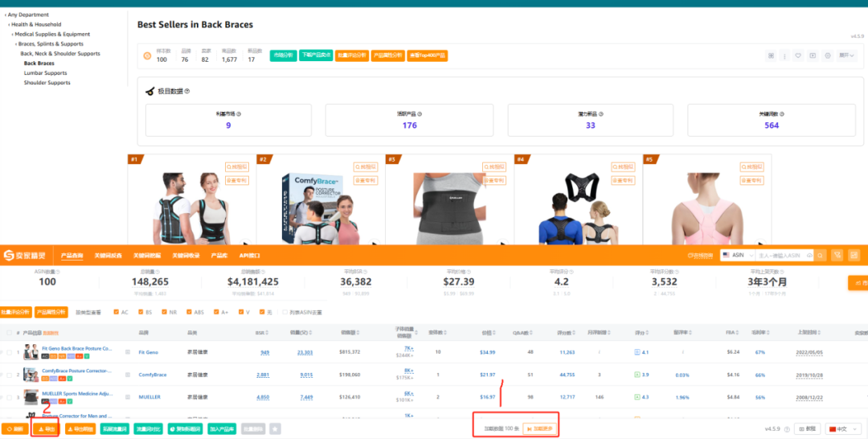Click the orange 导出 export button
Screen dimensions: 868x439
tap(47, 429)
